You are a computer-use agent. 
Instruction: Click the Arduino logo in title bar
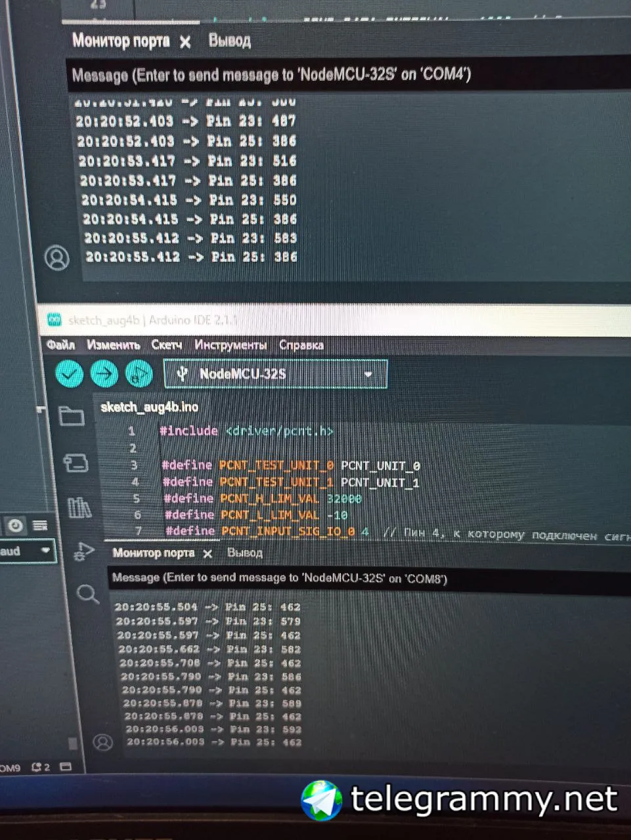click(x=54, y=320)
